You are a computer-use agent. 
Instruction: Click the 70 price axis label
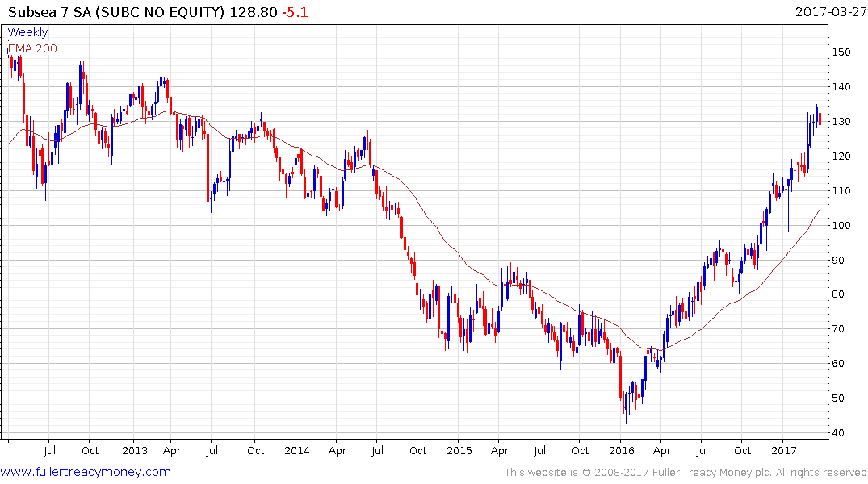point(839,329)
